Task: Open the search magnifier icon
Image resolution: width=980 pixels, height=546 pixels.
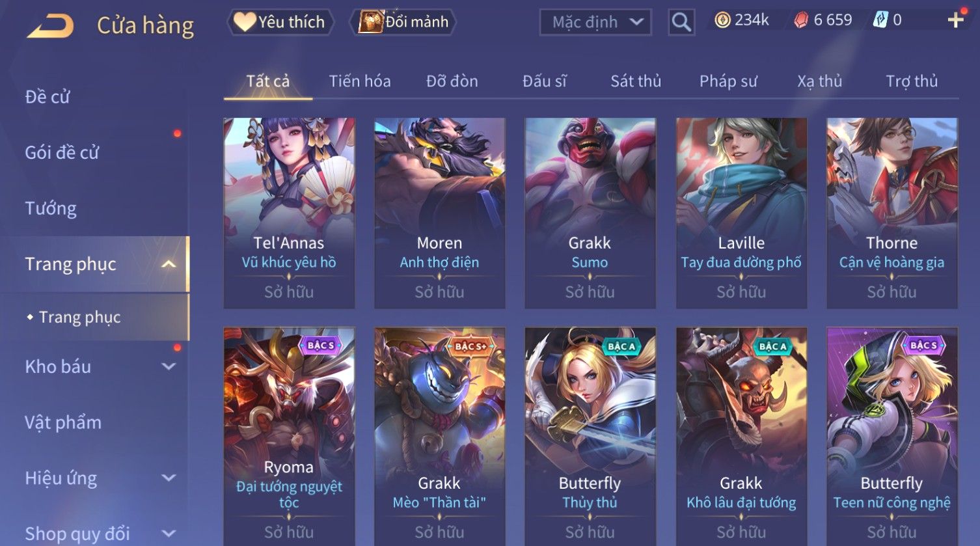Action: [681, 22]
